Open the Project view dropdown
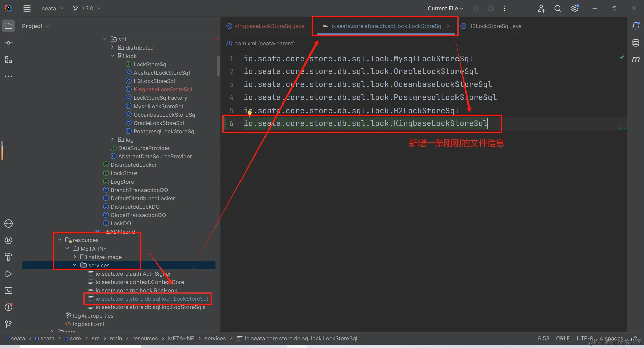This screenshot has width=644, height=348. click(36, 26)
